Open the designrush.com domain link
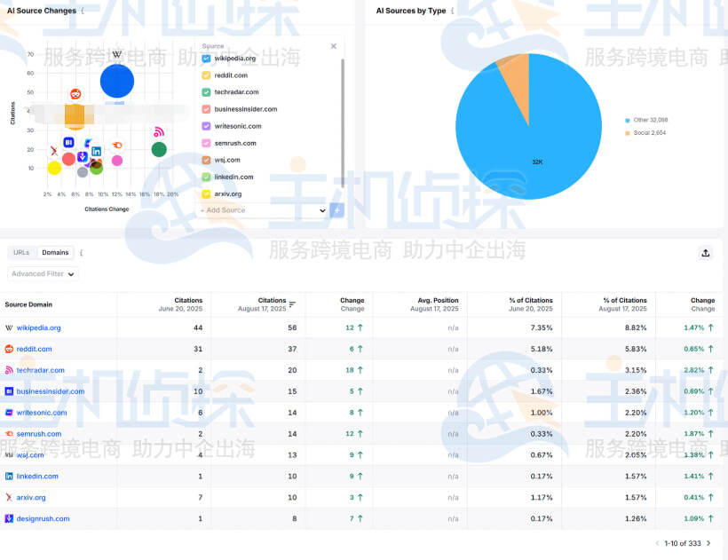Viewport: 728px width, 560px height. coord(43,519)
